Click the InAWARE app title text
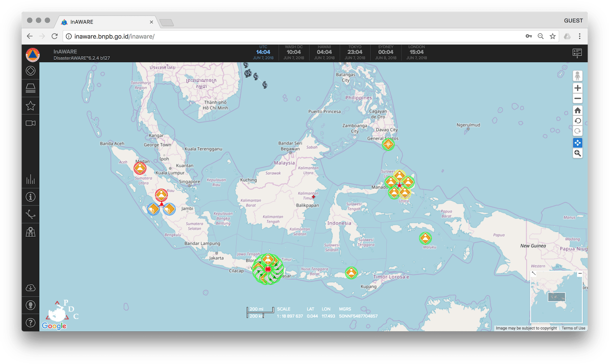 coord(65,52)
